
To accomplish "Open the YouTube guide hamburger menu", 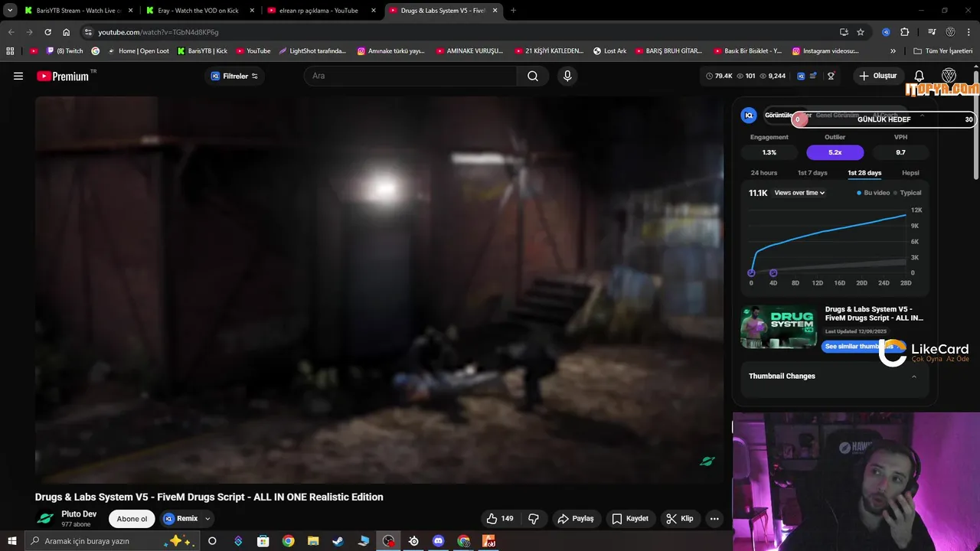I will click(x=18, y=76).
